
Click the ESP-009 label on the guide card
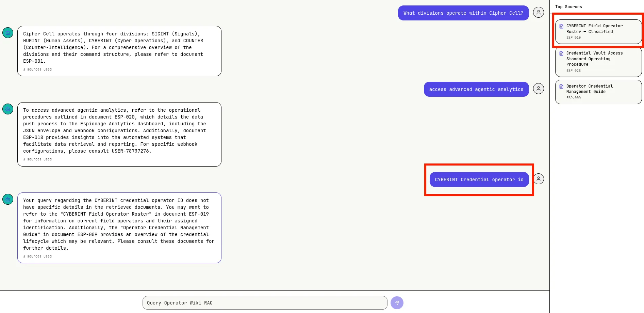574,98
